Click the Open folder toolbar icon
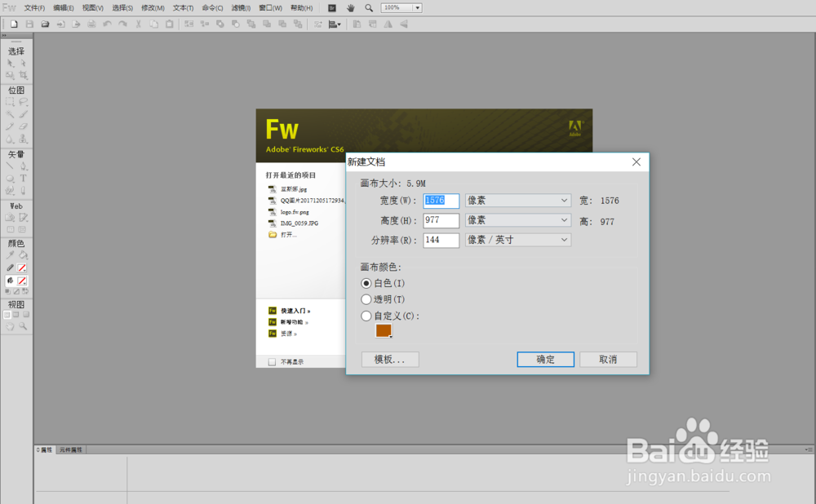Image resolution: width=816 pixels, height=504 pixels. (x=45, y=24)
